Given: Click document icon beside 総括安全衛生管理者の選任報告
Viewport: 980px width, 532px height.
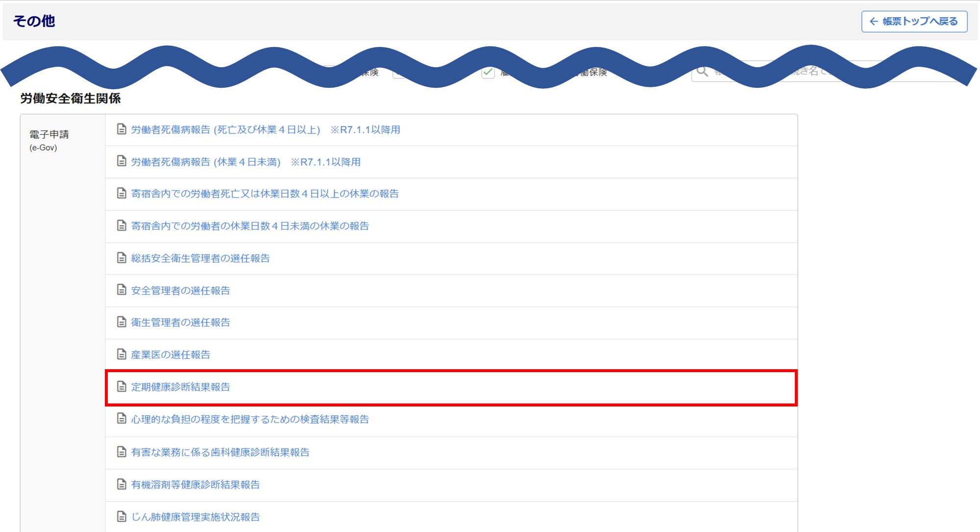Looking at the screenshot, I should (x=122, y=258).
